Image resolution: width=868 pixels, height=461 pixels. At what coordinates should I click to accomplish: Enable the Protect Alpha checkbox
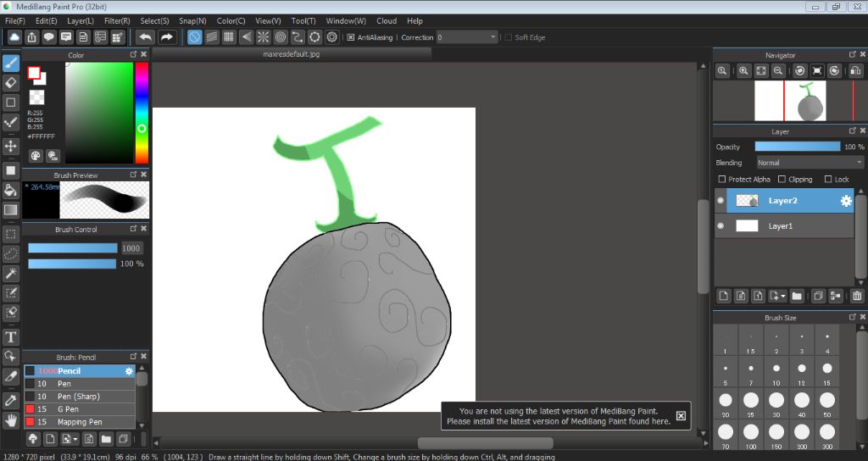(721, 180)
